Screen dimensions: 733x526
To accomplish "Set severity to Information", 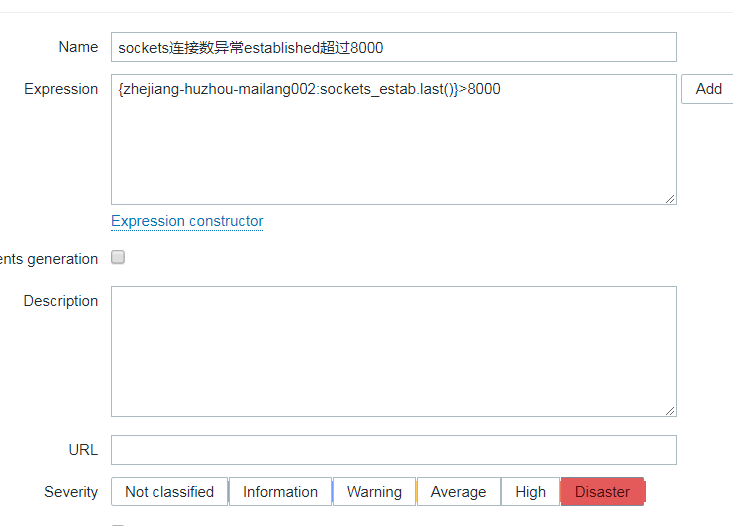I will click(x=280, y=491).
